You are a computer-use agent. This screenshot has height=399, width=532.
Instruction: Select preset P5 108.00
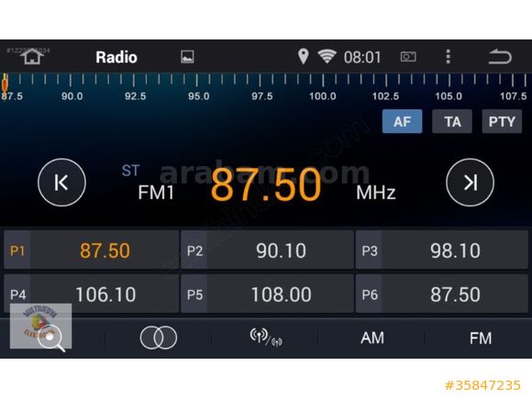[267, 294]
